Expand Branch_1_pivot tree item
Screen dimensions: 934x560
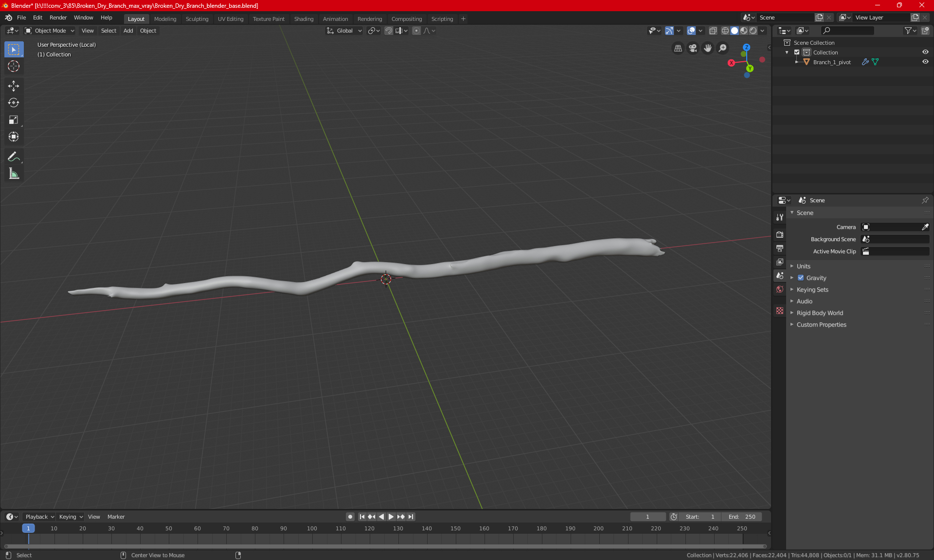click(x=796, y=62)
